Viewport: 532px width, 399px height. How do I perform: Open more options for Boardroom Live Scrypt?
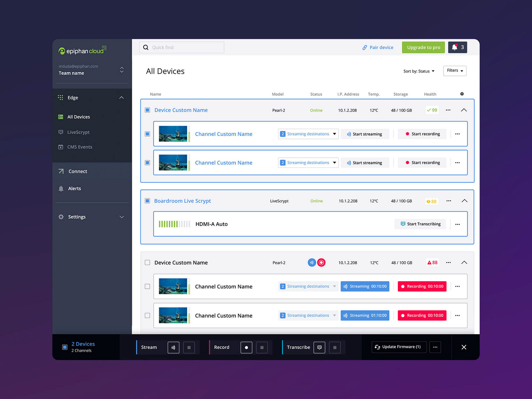tap(449, 201)
